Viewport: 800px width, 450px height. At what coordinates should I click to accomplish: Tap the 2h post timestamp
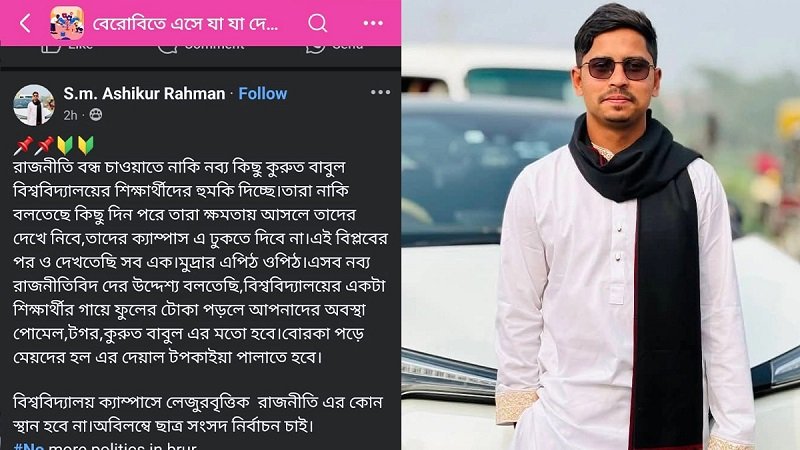[70, 115]
